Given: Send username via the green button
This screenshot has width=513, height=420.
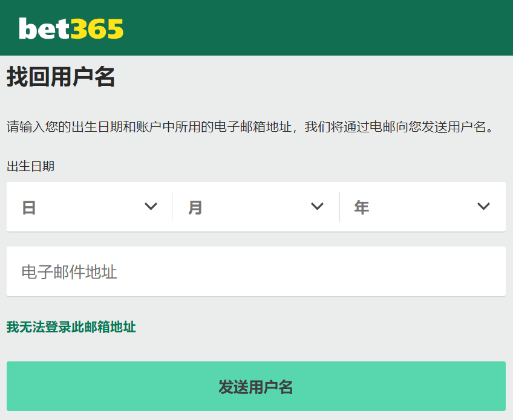Looking at the screenshot, I should point(255,386).
